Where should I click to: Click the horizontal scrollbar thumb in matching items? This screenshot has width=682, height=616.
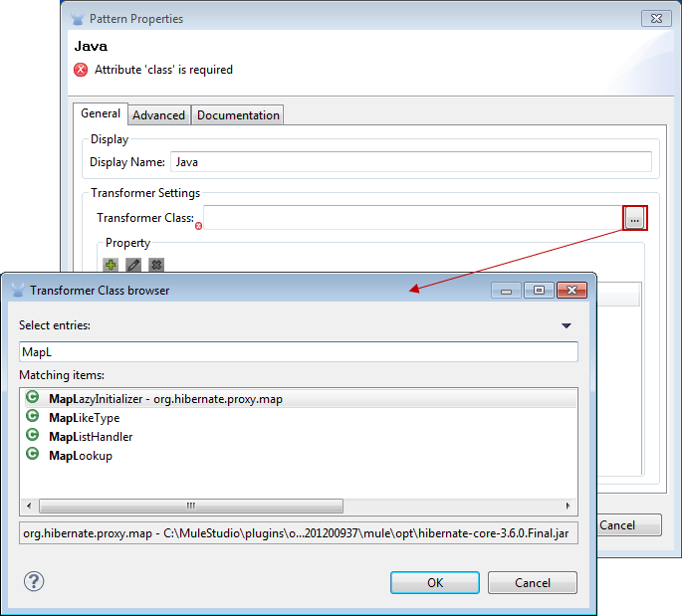pos(191,506)
